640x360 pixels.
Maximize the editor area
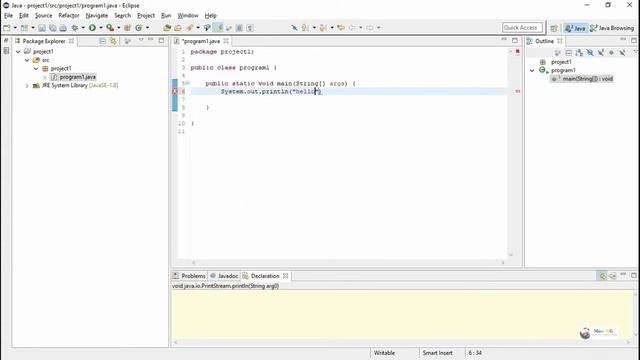515,40
